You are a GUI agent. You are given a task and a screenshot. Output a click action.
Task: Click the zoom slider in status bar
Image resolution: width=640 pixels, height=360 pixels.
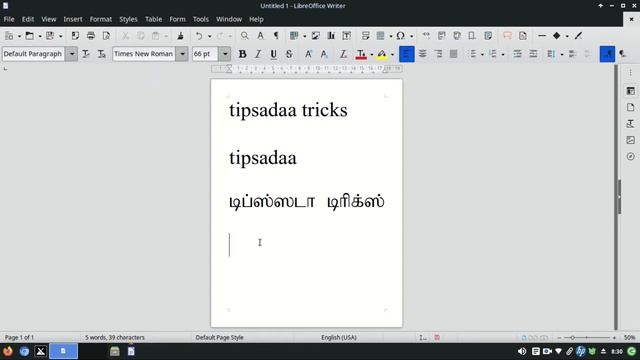point(587,338)
